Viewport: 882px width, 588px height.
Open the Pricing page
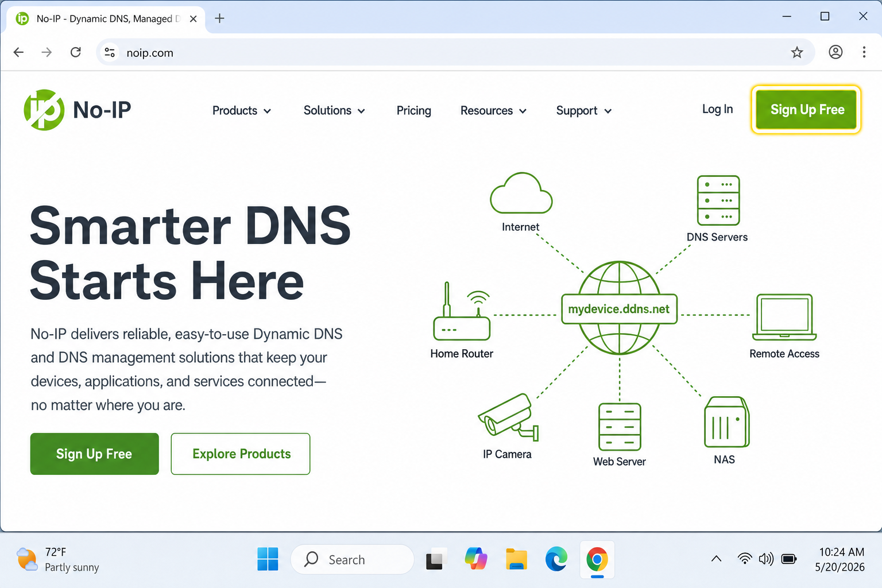tap(414, 110)
